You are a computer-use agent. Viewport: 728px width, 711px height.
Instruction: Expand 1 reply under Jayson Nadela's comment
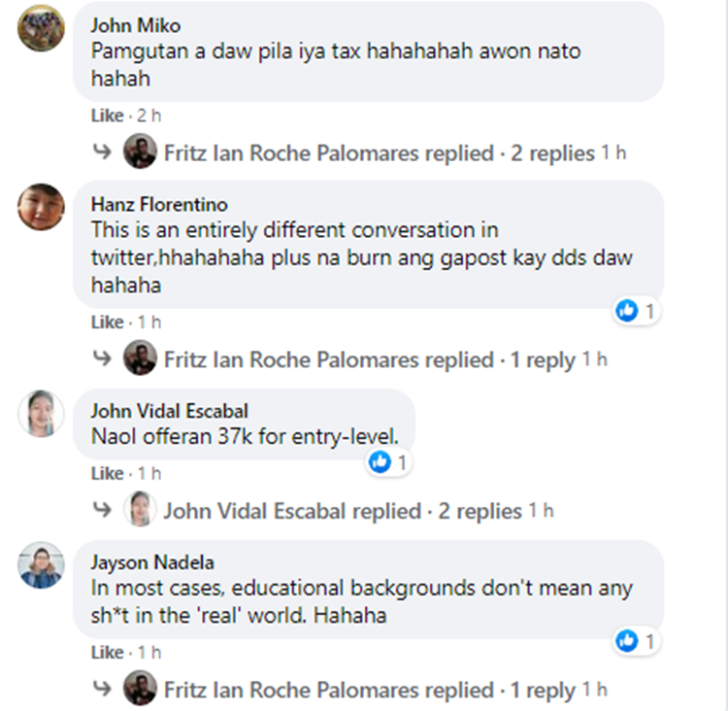pyautogui.click(x=543, y=691)
